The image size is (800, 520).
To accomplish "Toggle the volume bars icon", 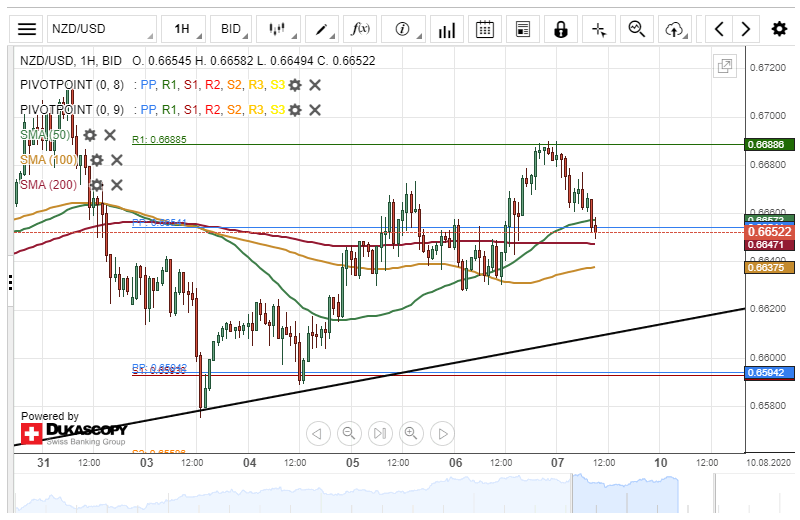I will (x=447, y=29).
